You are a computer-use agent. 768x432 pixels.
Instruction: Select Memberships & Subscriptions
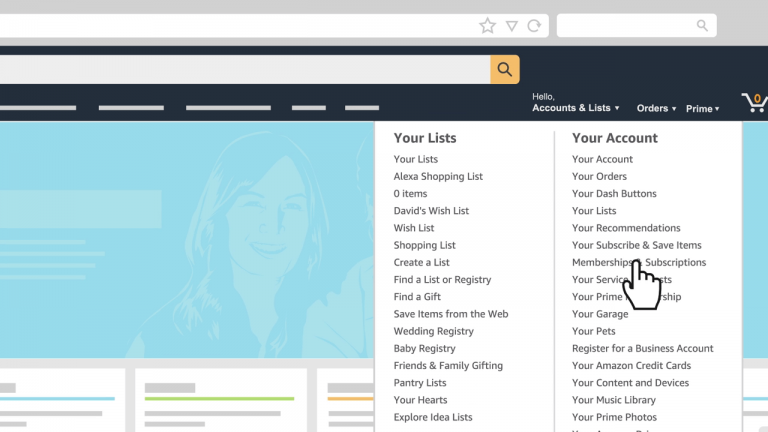pyautogui.click(x=639, y=263)
